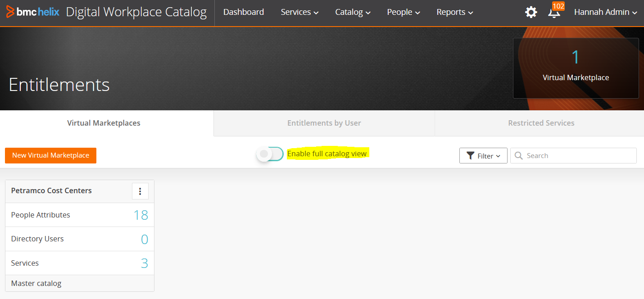Click the magnifier icon in search
644x299 pixels.
coord(519,156)
